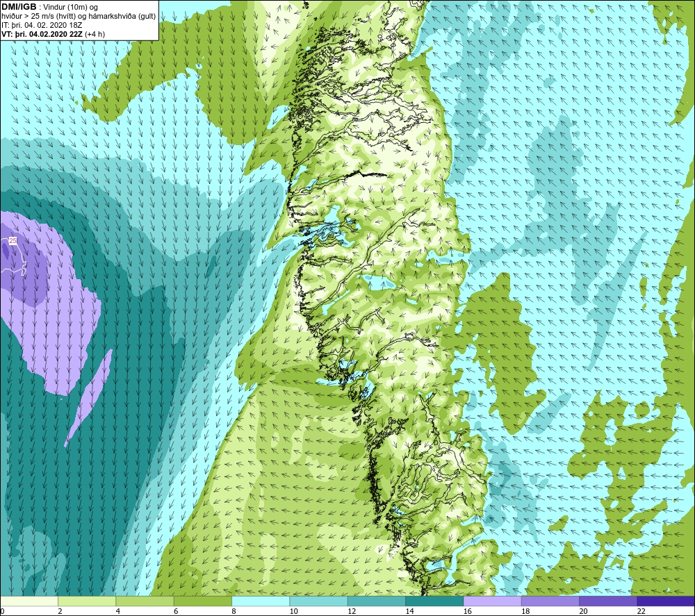The height and width of the screenshot is (616, 695).
Task: Click the 6–8 m/s olive green legend swatch
Action: [202, 601]
